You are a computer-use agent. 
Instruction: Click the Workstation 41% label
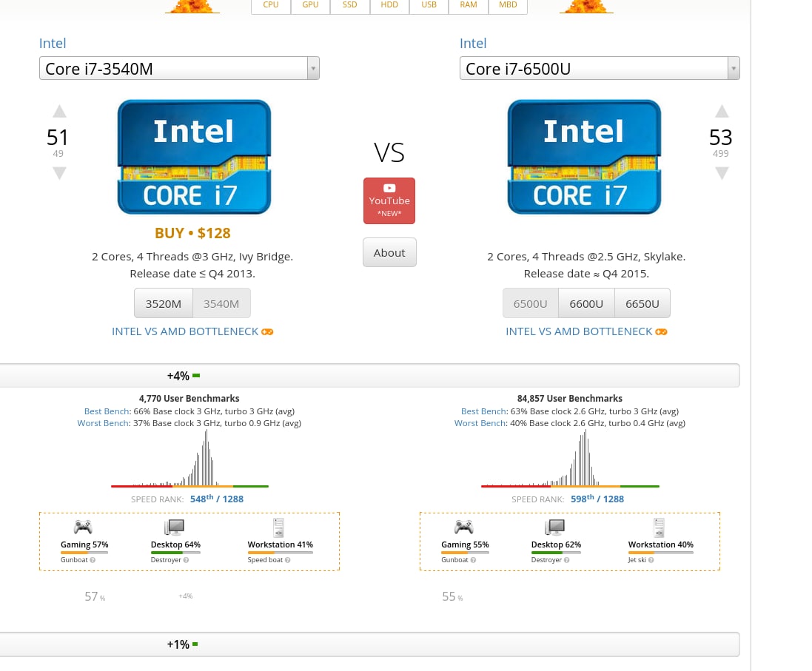280,544
